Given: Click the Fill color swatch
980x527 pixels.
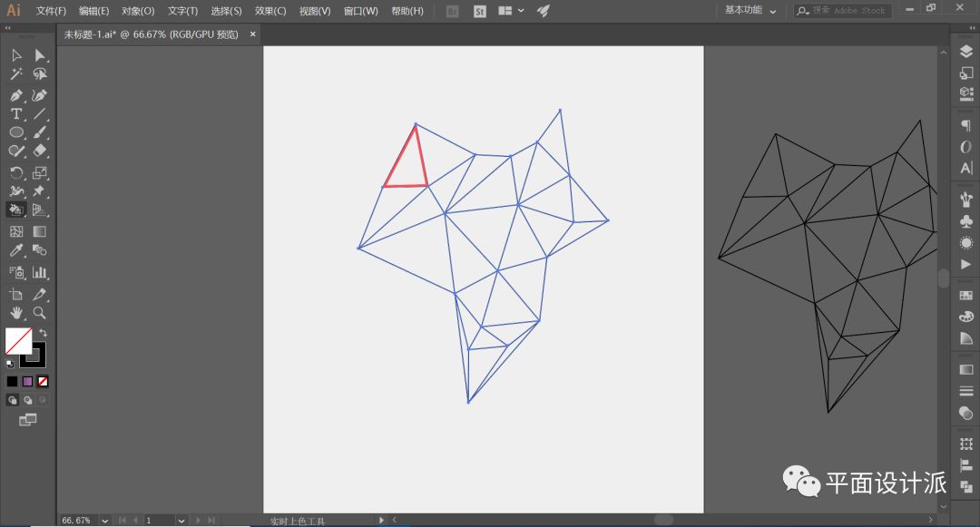Looking at the screenshot, I should [x=18, y=341].
